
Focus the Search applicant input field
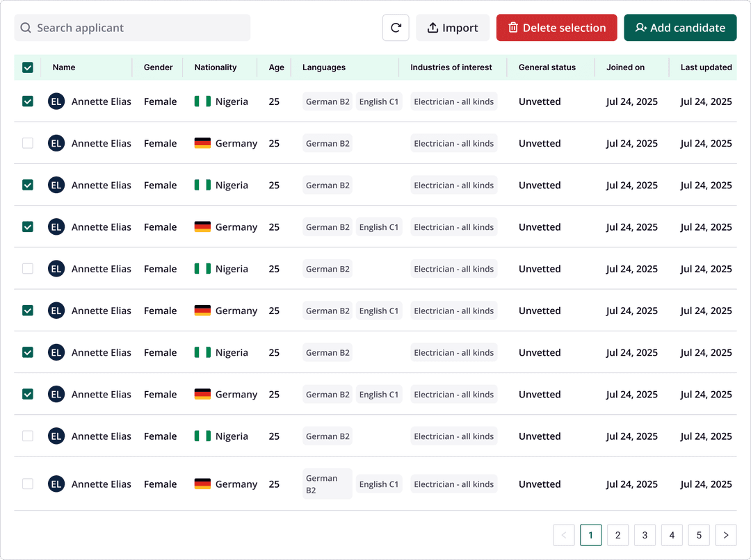(139, 28)
